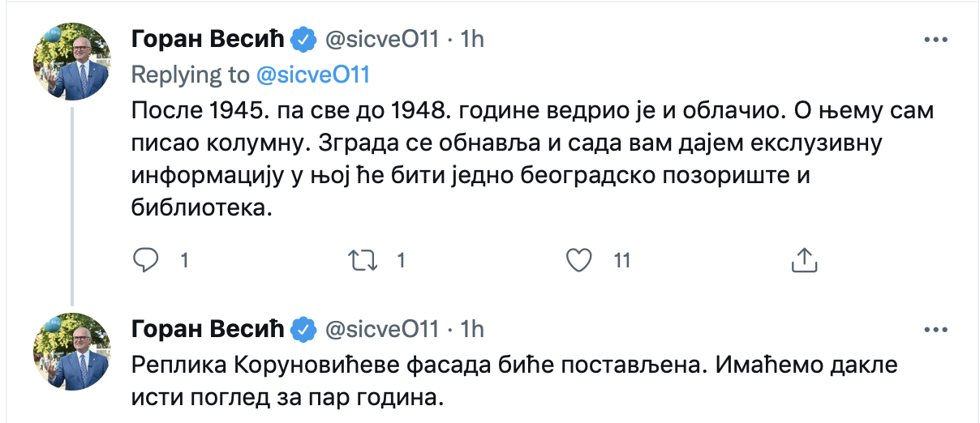The image size is (980, 423).
Task: Reply to the first tweet via the speech bubble icon
Action: (x=144, y=260)
